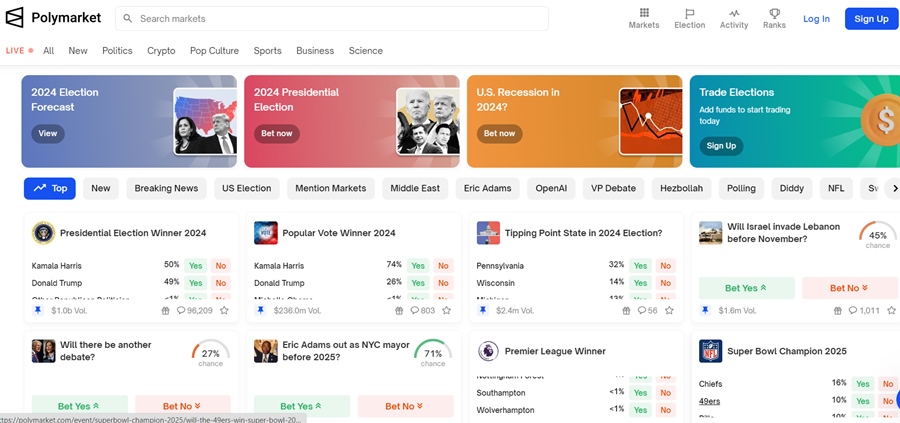Bookmark the Israel invade Lebanon market
The width and height of the screenshot is (900, 423).
click(x=891, y=311)
